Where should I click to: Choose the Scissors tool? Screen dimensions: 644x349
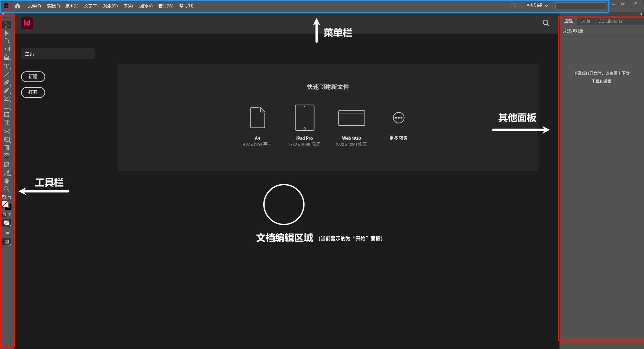click(x=6, y=132)
